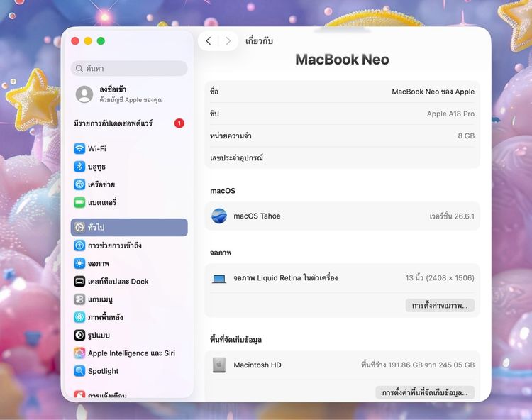Click the user avatar icon for sign-in
This screenshot has width=532, height=420.
(x=84, y=94)
